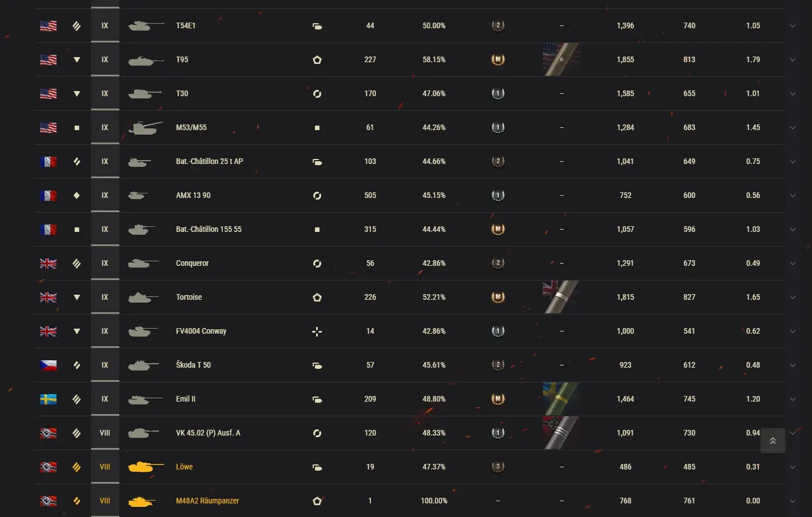Click the scroll-to-top double arrow button
The image size is (812, 517).
tap(772, 441)
